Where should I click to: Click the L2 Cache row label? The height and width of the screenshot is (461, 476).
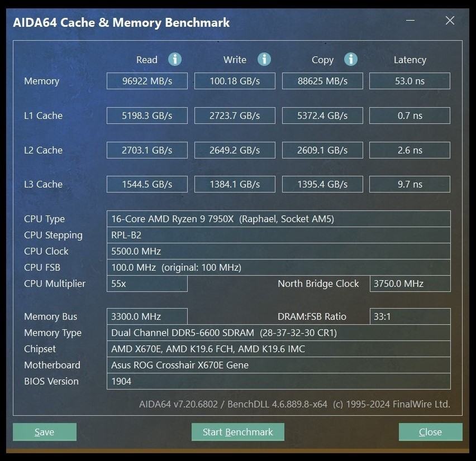[44, 150]
